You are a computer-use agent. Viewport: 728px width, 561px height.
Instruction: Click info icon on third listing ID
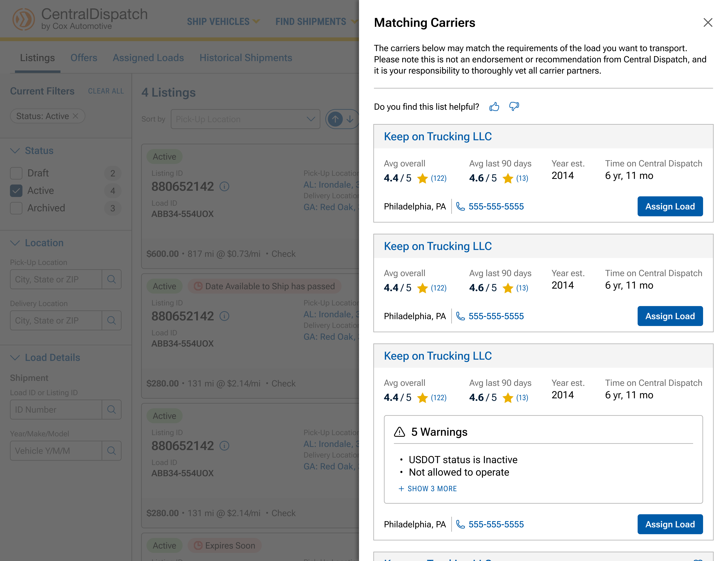[224, 446]
